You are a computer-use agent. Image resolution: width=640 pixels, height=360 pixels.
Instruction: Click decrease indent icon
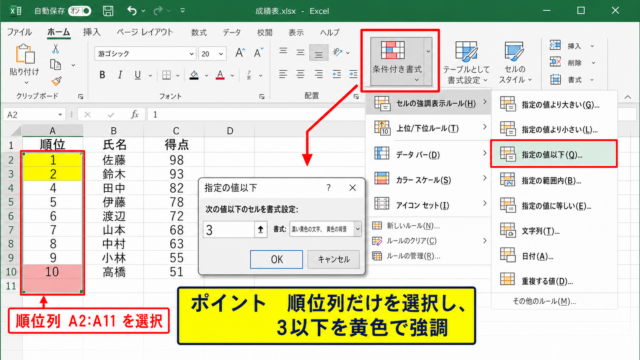pos(337,74)
